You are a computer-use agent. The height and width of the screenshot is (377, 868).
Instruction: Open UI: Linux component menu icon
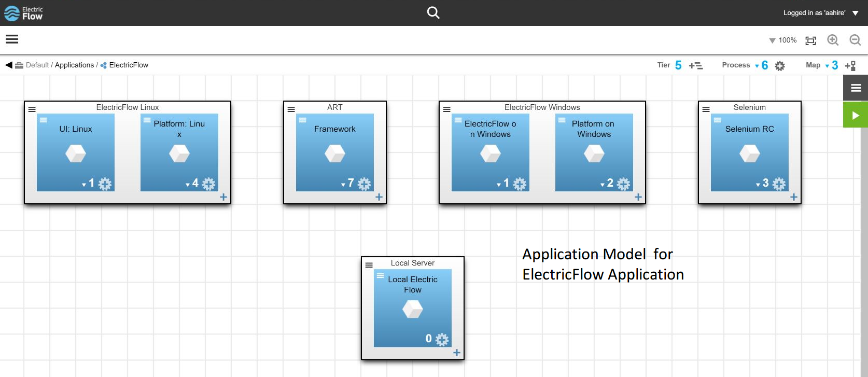coord(44,120)
